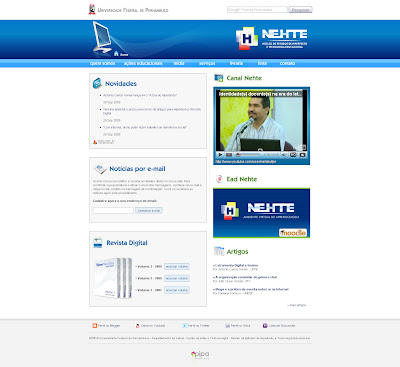Click the youtube.com link below the video
400x367 pixels.
246,161
